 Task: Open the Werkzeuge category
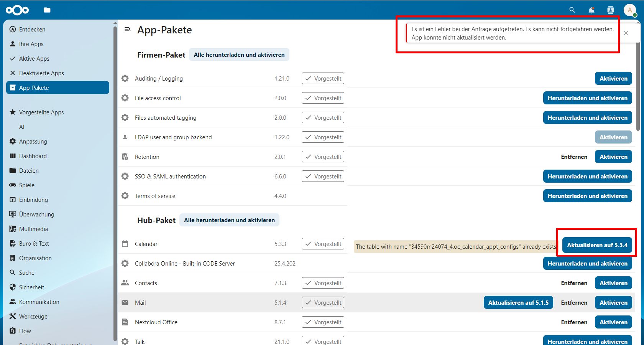(58, 316)
